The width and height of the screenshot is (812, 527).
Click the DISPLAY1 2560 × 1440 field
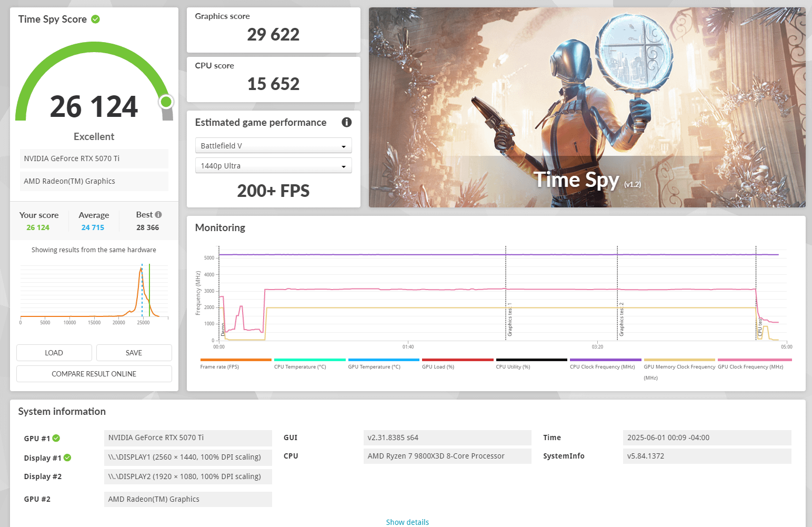point(188,458)
